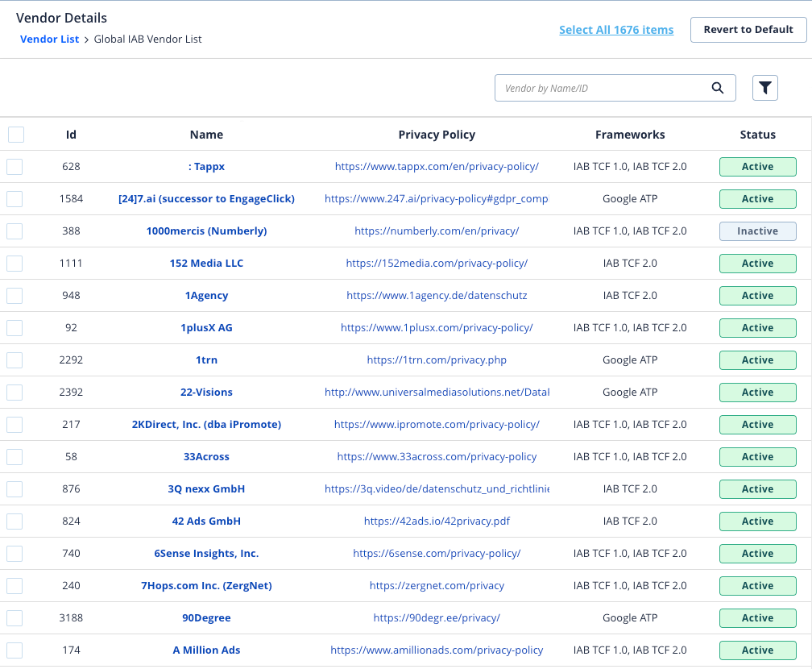
Task: Select the 7Hops.com Inc. row checkbox
Action: click(14, 586)
